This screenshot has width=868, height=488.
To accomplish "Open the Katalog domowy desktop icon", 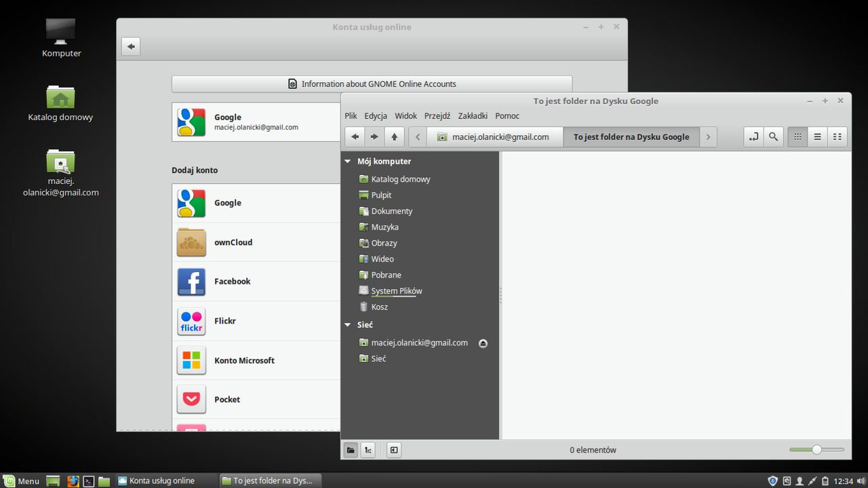I will click(x=60, y=103).
